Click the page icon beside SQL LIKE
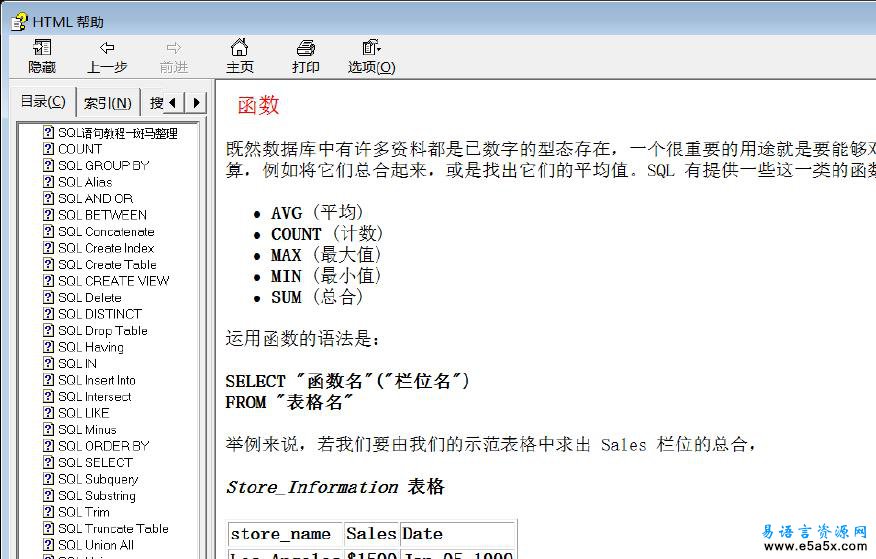876x559 pixels. [49, 413]
